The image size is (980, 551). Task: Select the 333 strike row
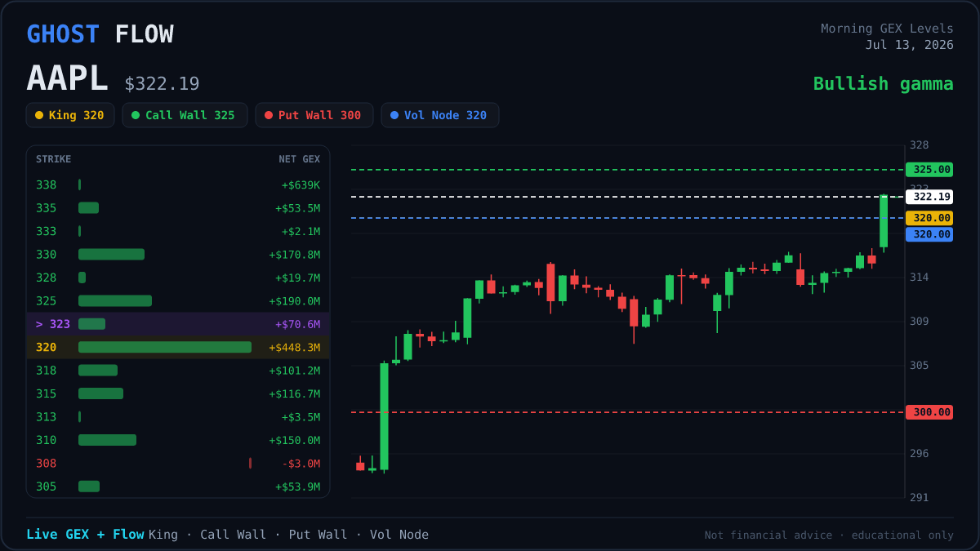[178, 231]
